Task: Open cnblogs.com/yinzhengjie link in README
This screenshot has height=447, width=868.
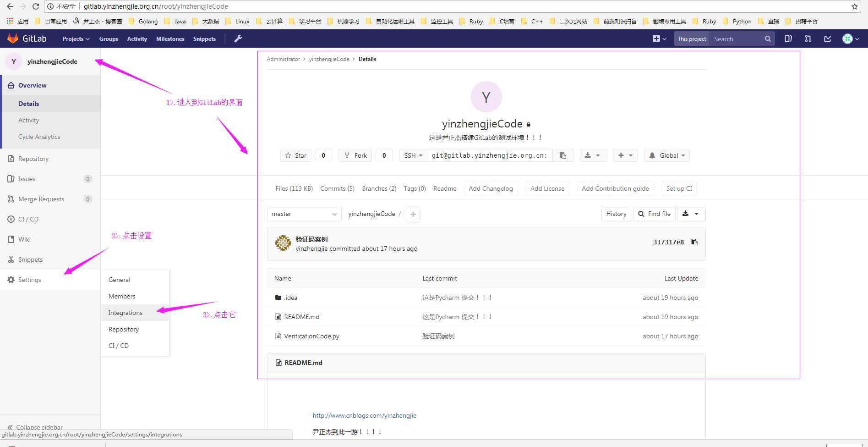Action: point(364,415)
